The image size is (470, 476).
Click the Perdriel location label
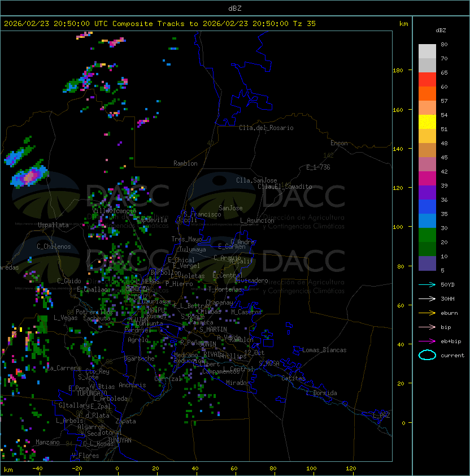137,330
